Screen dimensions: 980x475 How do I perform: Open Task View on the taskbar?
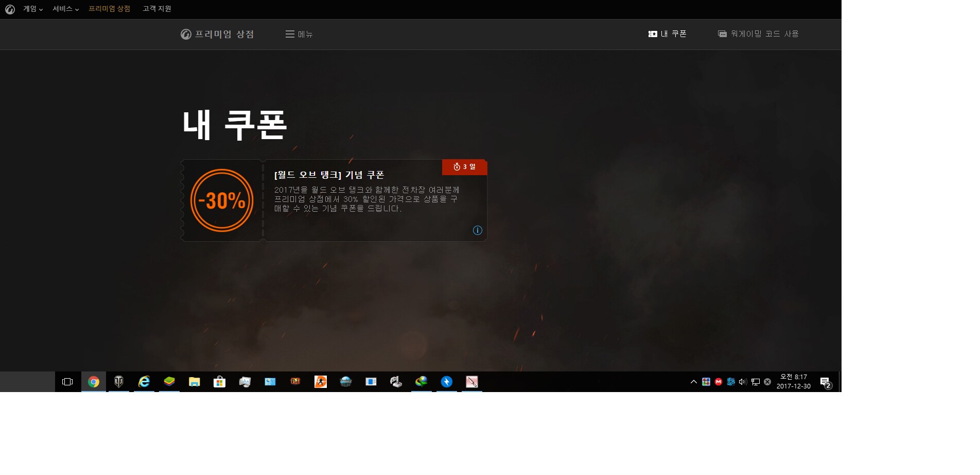[67, 382]
